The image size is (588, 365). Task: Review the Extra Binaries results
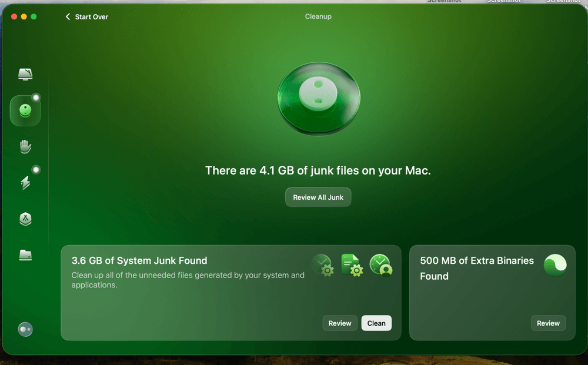click(x=548, y=323)
